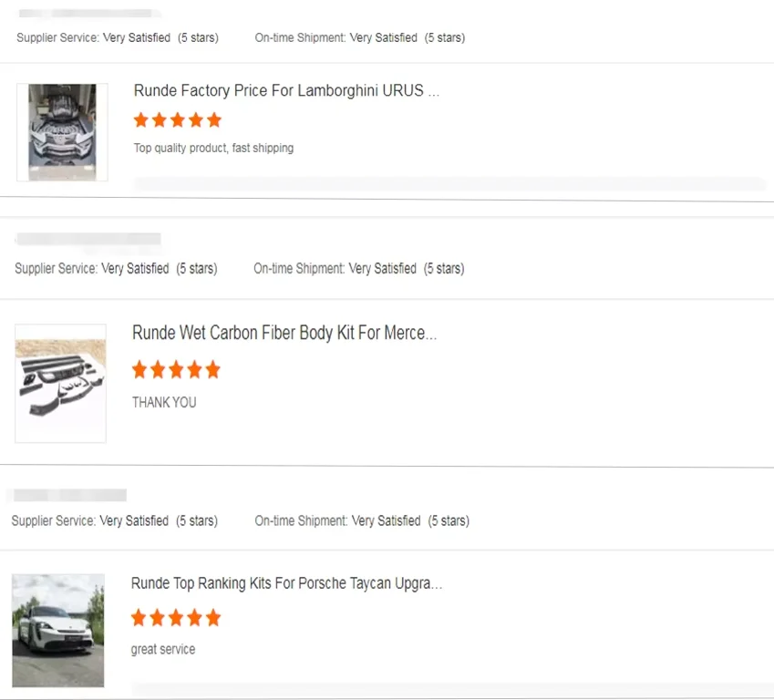Click the first star of Porsche Taycan rating
The height and width of the screenshot is (700, 774).
(139, 619)
